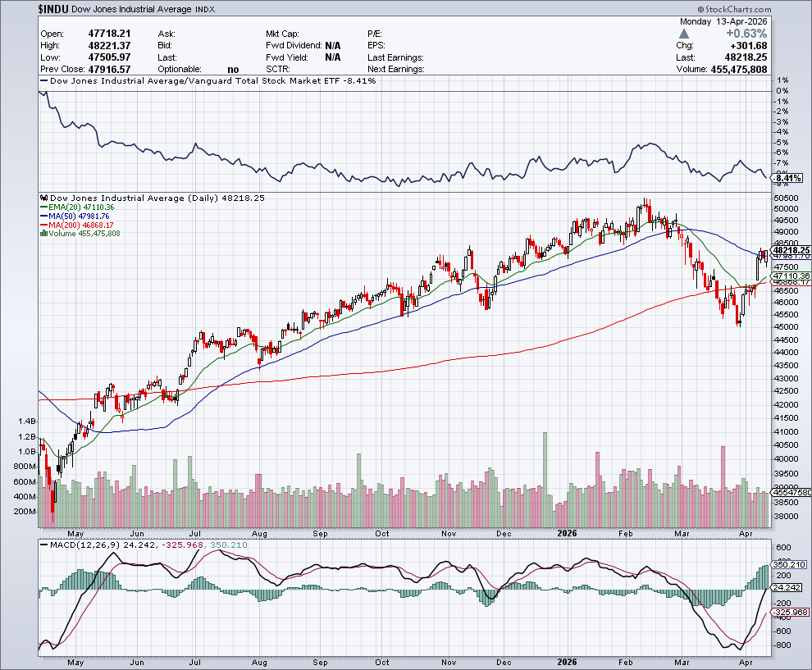The height and width of the screenshot is (670, 812).
Task: Click the 800M volume axis label
Action: (x=25, y=467)
